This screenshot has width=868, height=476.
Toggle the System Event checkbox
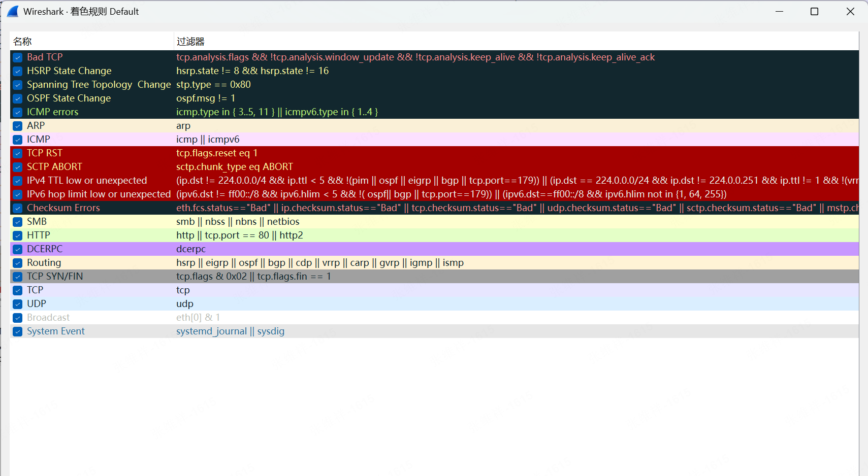point(18,331)
